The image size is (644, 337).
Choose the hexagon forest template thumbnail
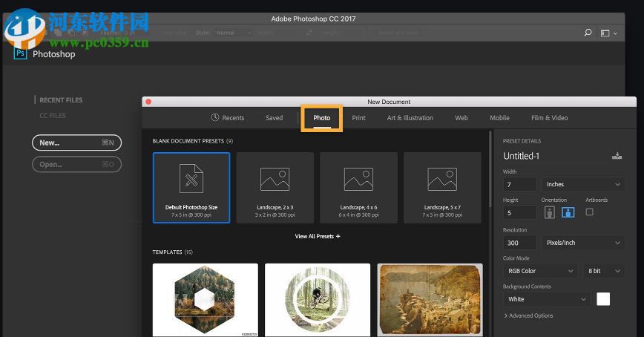206,300
